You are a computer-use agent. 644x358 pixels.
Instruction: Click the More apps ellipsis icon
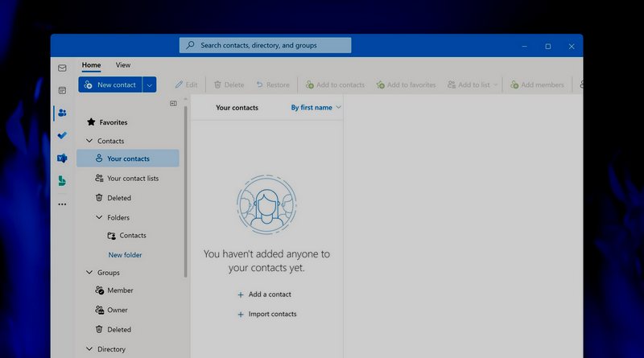[62, 204]
